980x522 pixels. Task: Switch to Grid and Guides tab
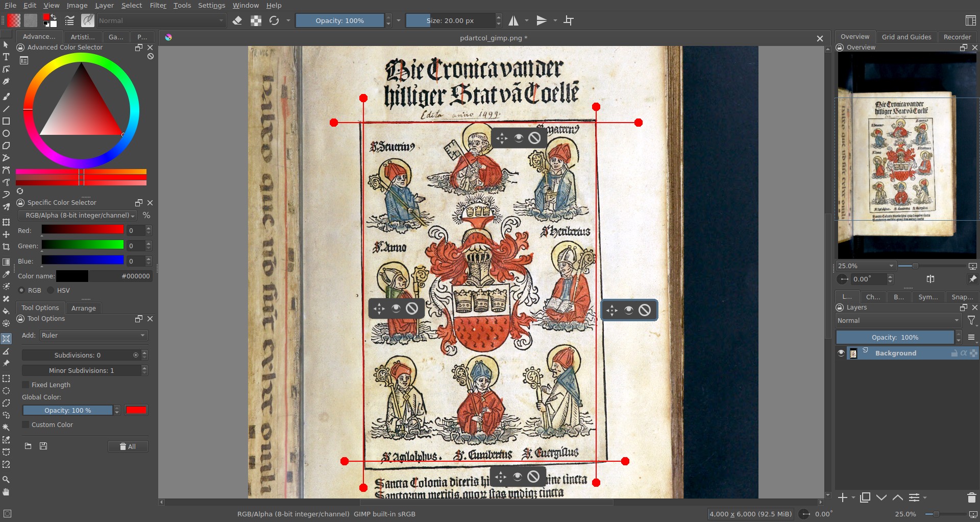tap(906, 37)
